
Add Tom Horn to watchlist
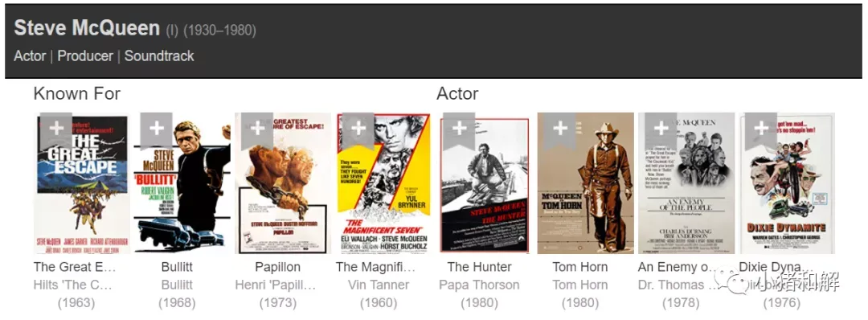click(x=559, y=131)
